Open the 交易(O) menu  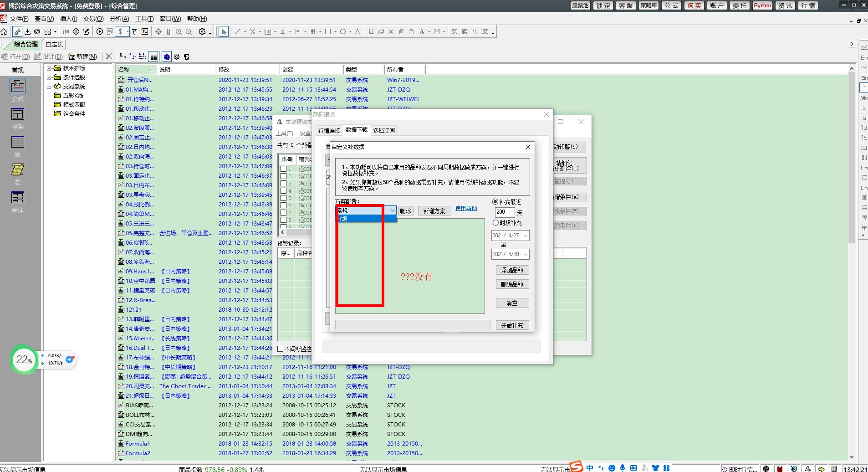coord(93,19)
